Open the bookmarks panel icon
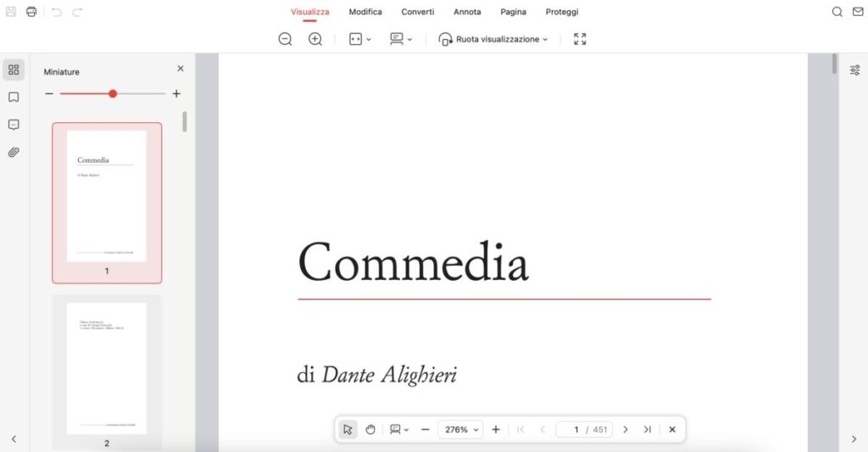This screenshot has height=452, width=868. click(14, 98)
